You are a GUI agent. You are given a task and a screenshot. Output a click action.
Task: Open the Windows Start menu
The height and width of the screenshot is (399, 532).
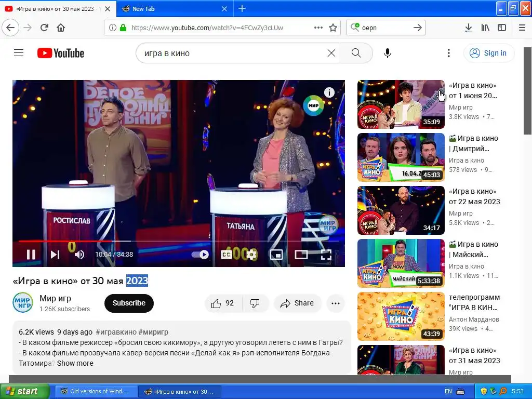pos(24,391)
